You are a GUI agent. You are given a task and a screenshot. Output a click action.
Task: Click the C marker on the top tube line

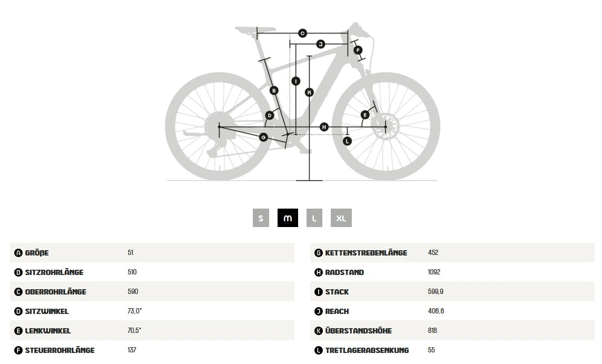302,33
